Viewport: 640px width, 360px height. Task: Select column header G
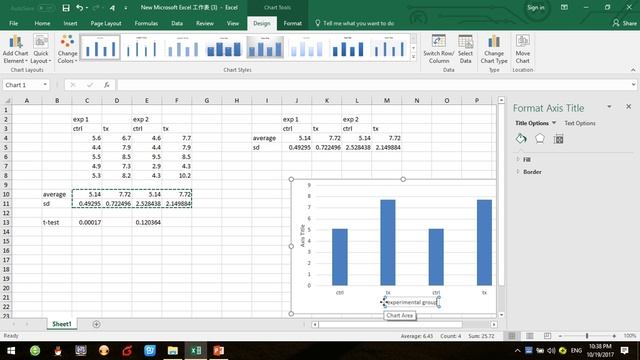point(207,100)
